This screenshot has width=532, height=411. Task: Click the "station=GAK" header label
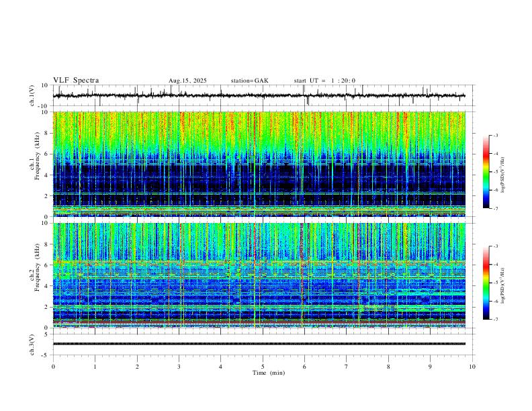249,81
